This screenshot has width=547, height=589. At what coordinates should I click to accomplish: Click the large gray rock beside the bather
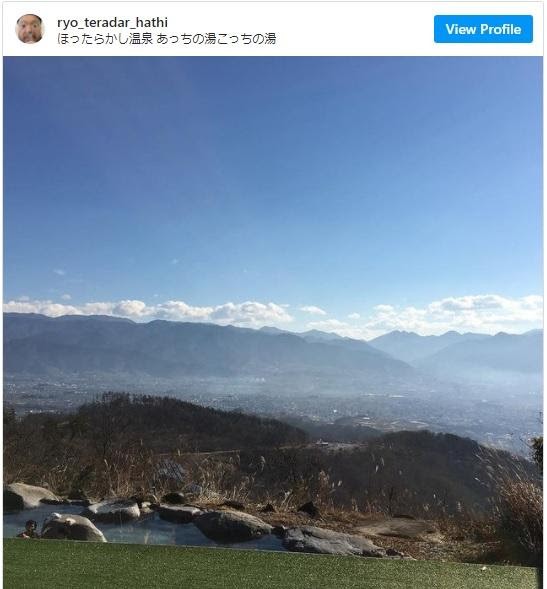point(72,527)
